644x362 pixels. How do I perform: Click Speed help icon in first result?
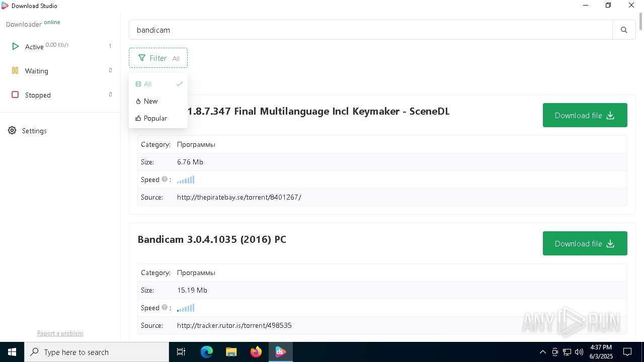pos(164,179)
